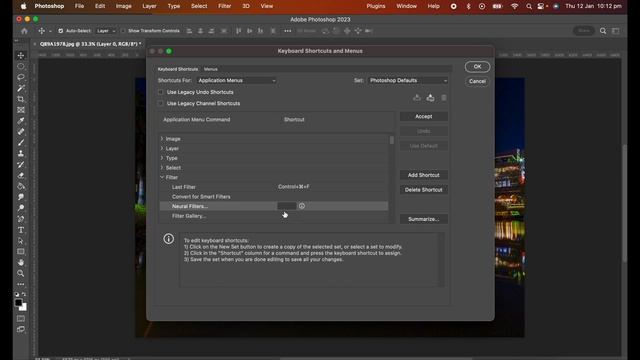Select the Hand tool

21,262
